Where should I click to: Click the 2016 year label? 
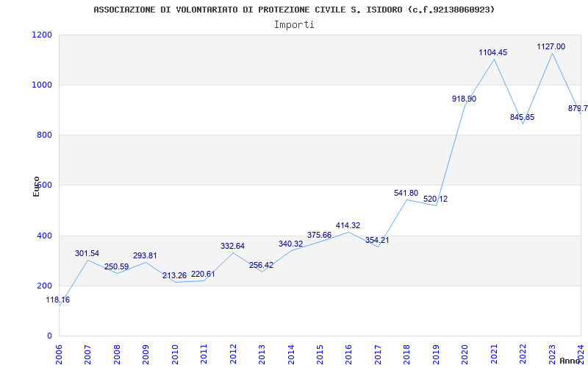pos(349,355)
